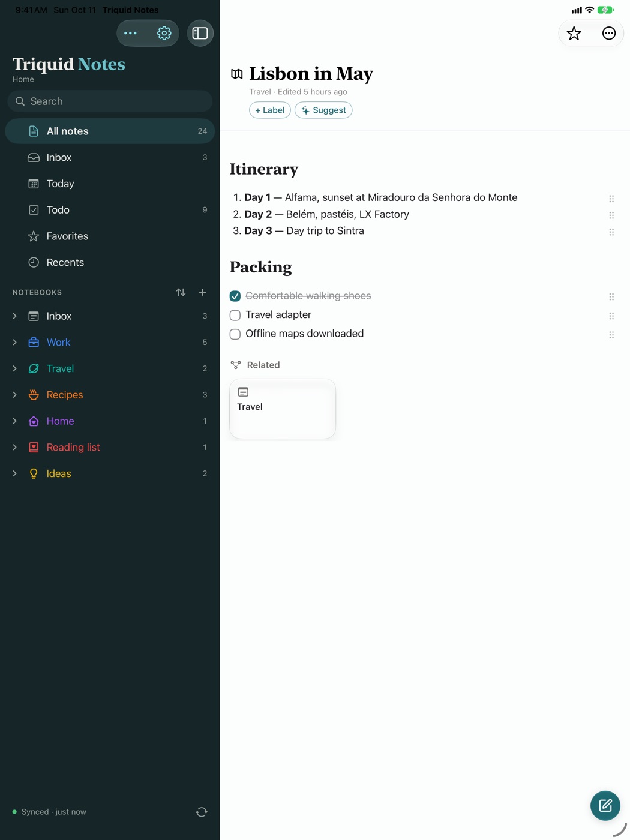Click the Home notebook house icon

coord(34,421)
